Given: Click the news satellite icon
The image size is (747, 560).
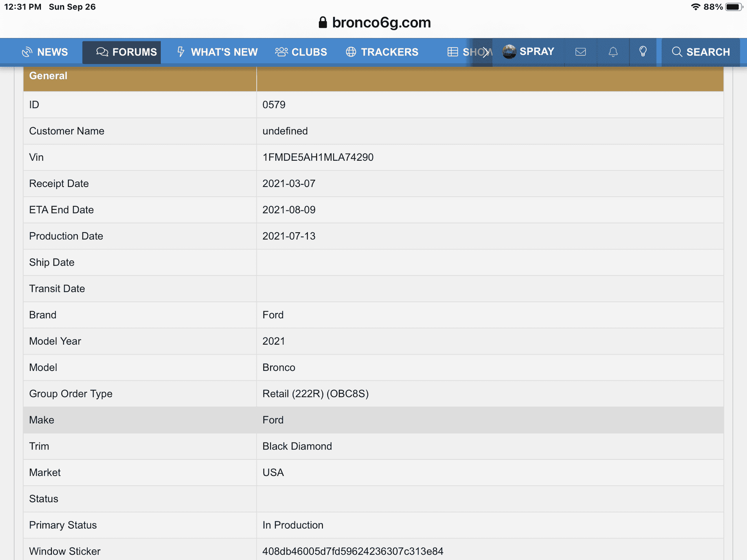Looking at the screenshot, I should click(27, 52).
